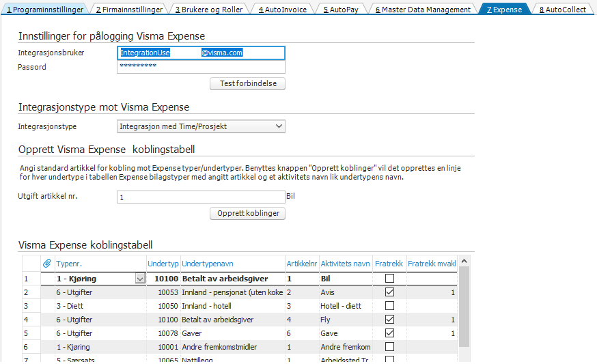Uncheck Fratrekk for Fly row
Viewport: 597px width, 364px height.
click(x=389, y=320)
